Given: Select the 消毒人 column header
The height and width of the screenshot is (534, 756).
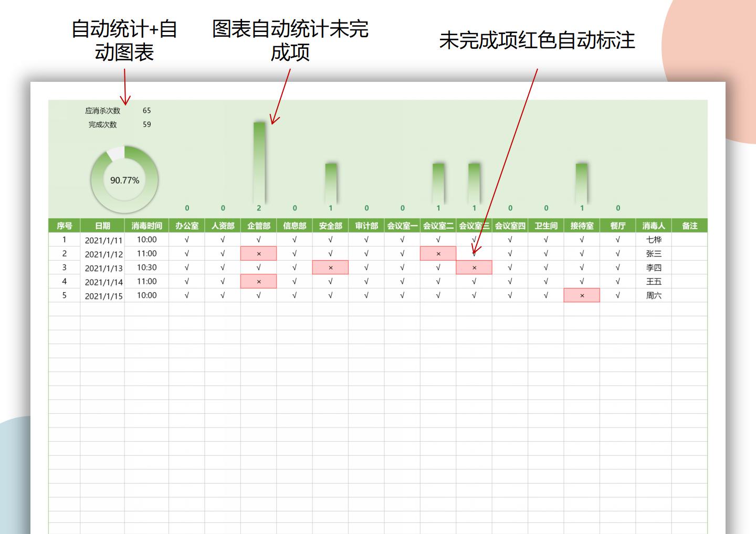Looking at the screenshot, I should click(654, 226).
